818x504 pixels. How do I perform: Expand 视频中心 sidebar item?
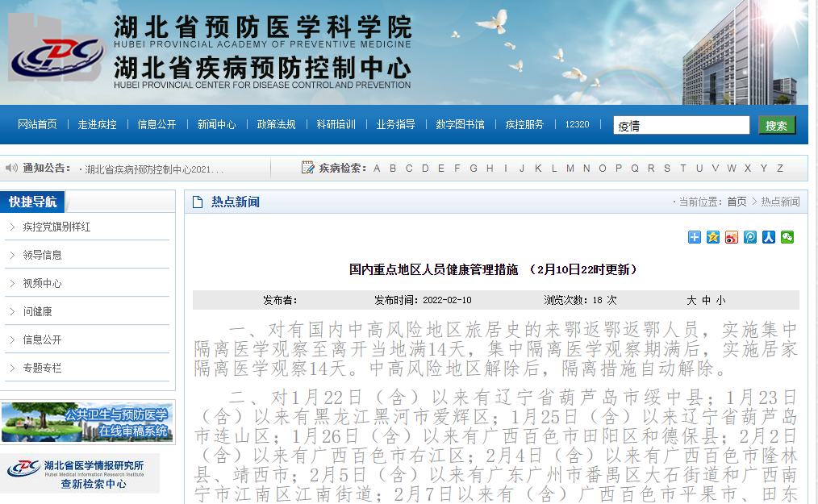click(x=42, y=284)
